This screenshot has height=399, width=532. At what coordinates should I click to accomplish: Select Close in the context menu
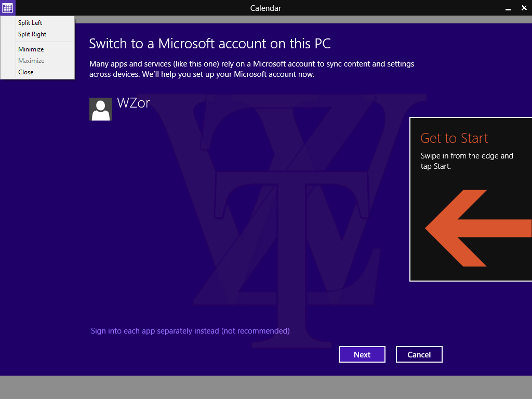[26, 72]
